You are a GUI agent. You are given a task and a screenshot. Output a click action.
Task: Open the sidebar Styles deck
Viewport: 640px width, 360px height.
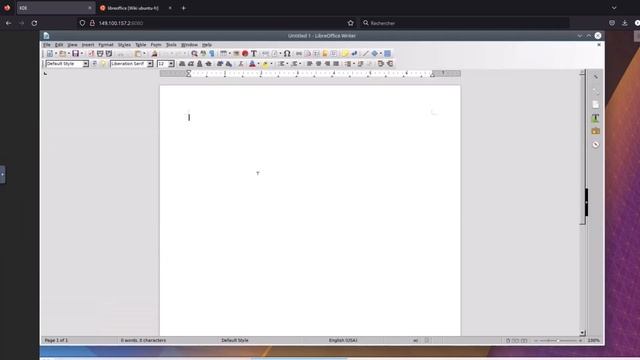[x=596, y=118]
